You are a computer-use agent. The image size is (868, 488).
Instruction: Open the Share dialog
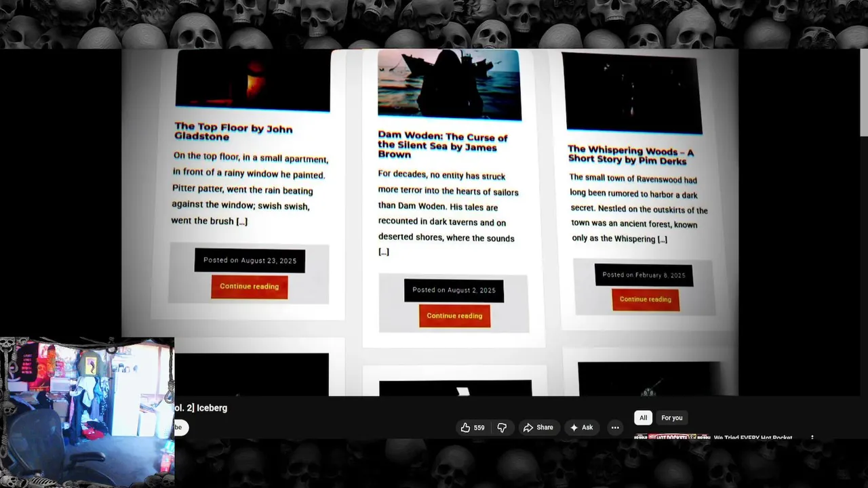pos(538,428)
